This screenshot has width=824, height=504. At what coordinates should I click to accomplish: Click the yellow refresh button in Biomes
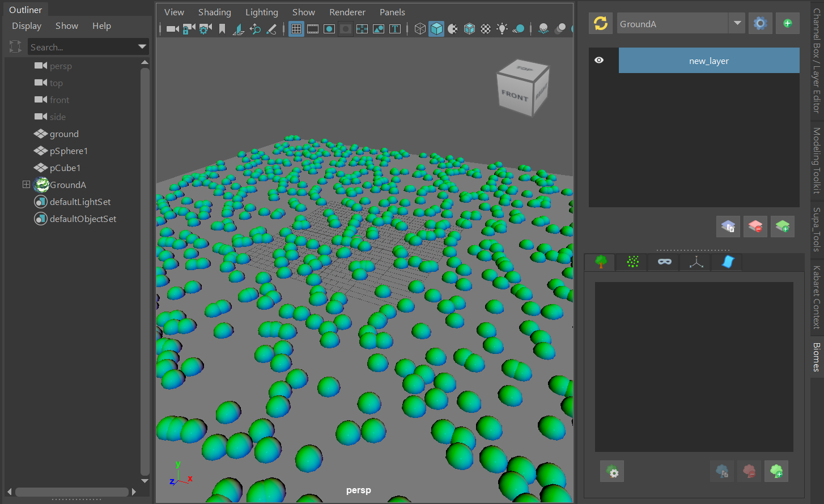click(x=601, y=23)
